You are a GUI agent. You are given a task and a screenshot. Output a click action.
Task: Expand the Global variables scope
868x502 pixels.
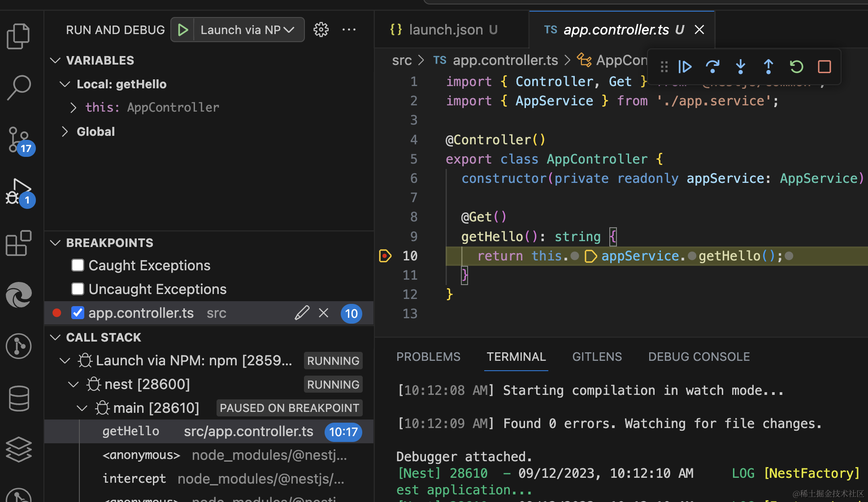[x=65, y=131]
